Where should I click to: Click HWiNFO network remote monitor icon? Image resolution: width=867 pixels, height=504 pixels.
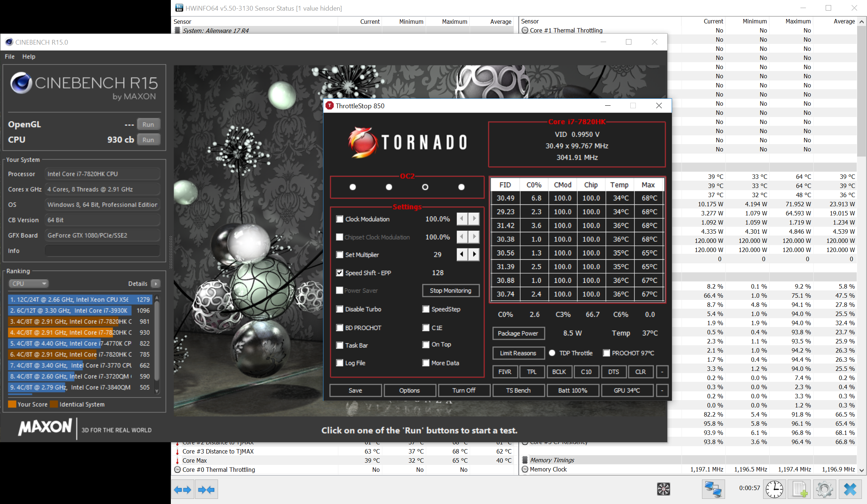click(x=713, y=489)
